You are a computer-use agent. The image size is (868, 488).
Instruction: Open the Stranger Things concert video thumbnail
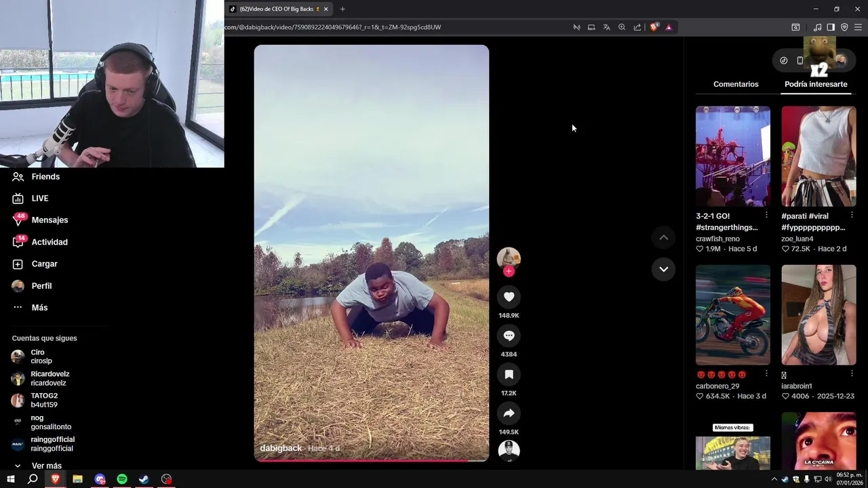[733, 156]
